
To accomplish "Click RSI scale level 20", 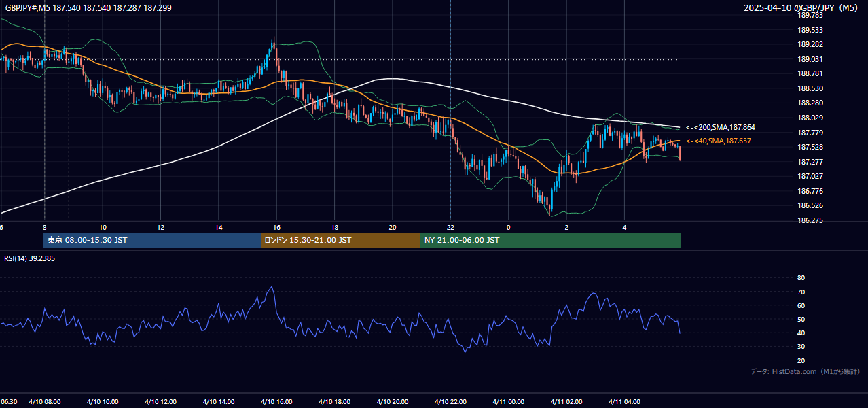I will coord(801,360).
